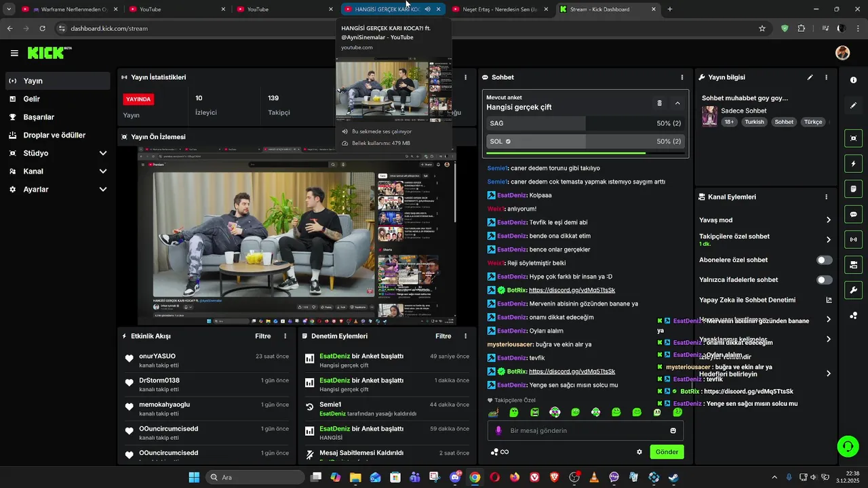This screenshot has width=868, height=488.
Task: Click the Sadece Sohbet category name
Action: tap(744, 110)
